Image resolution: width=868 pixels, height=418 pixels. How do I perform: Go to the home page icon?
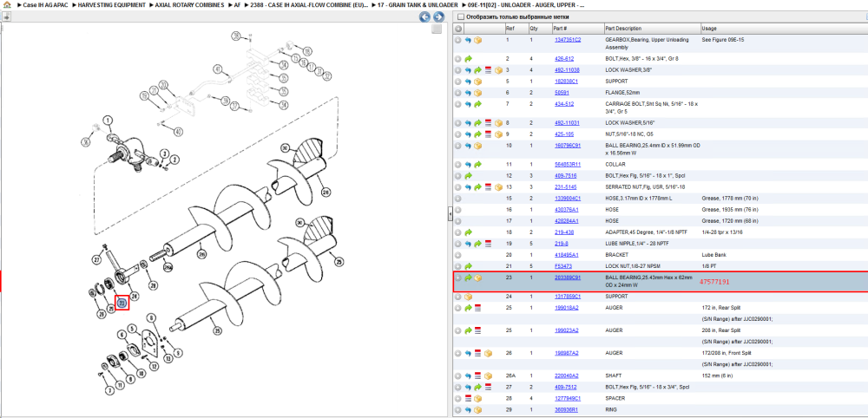(x=7, y=4)
